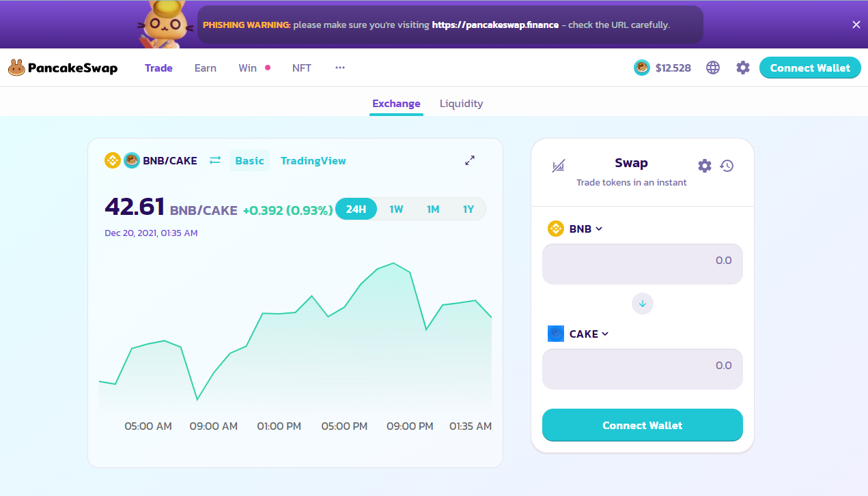The image size is (868, 496).
Task: Select the 1W chart timeframe
Action: pyautogui.click(x=397, y=209)
